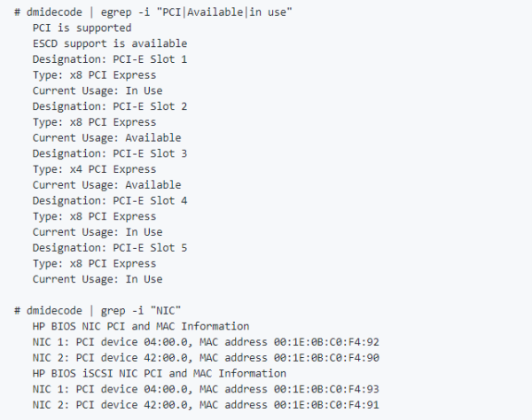Click 'HP BIOS iSCSI NIC PCI and MAC Information'

coord(159,374)
